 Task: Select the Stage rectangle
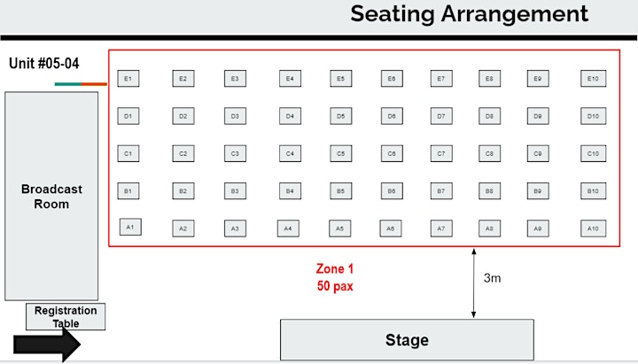[x=407, y=339]
